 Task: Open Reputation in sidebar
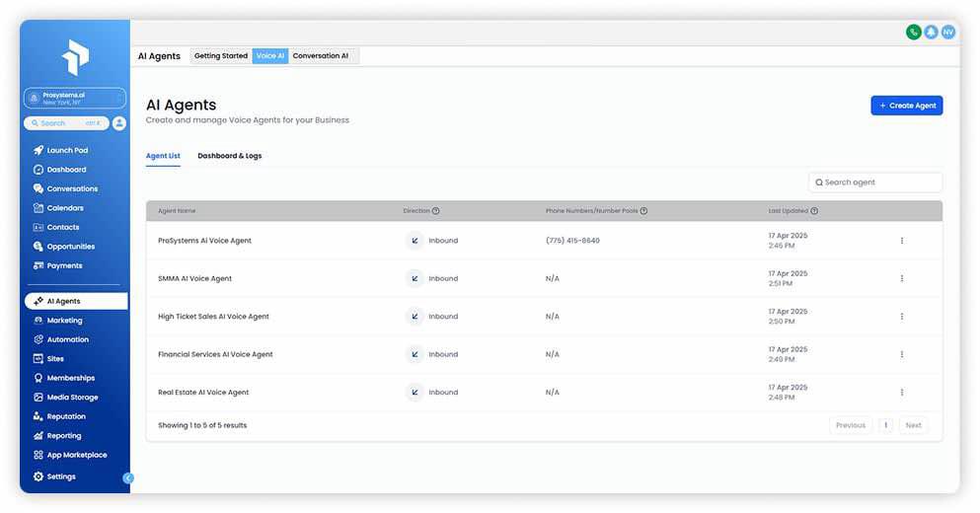pyautogui.click(x=59, y=416)
